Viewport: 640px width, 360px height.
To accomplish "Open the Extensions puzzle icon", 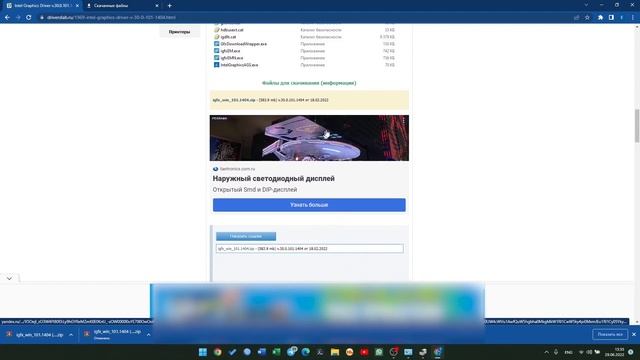I will coord(600,18).
